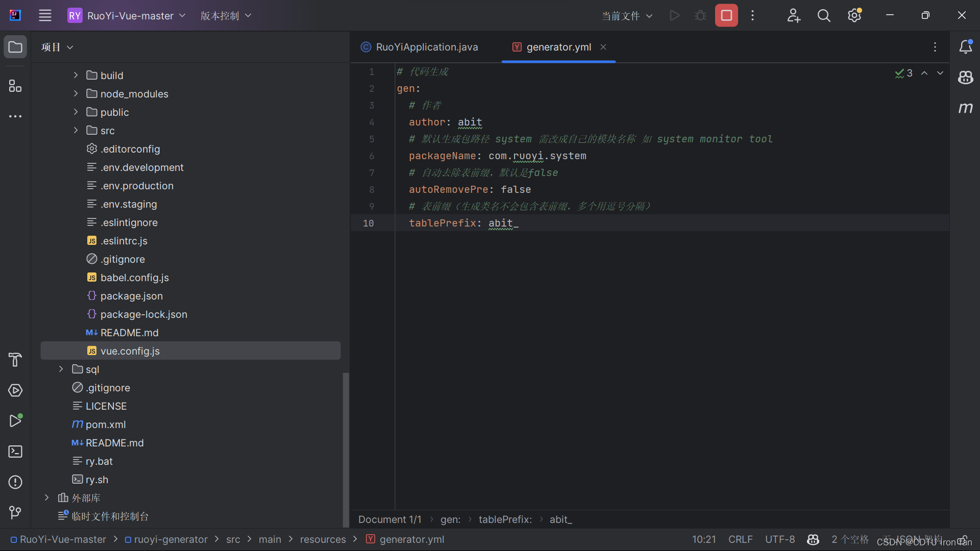The height and width of the screenshot is (551, 980).
Task: Expand the build folder
Action: click(x=76, y=75)
